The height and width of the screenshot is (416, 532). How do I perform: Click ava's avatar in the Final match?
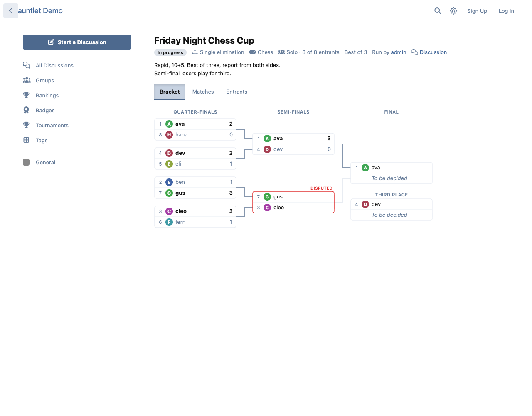(x=365, y=168)
